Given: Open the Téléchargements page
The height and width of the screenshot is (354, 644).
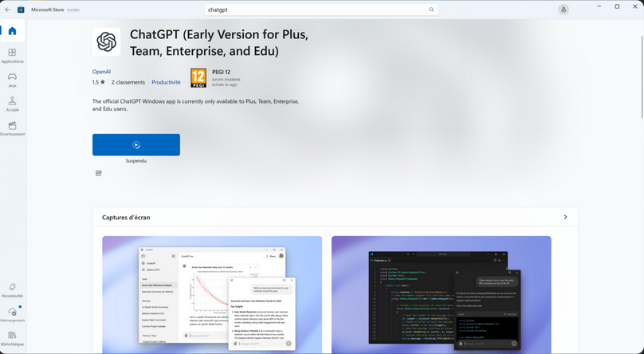Looking at the screenshot, I should [x=12, y=313].
